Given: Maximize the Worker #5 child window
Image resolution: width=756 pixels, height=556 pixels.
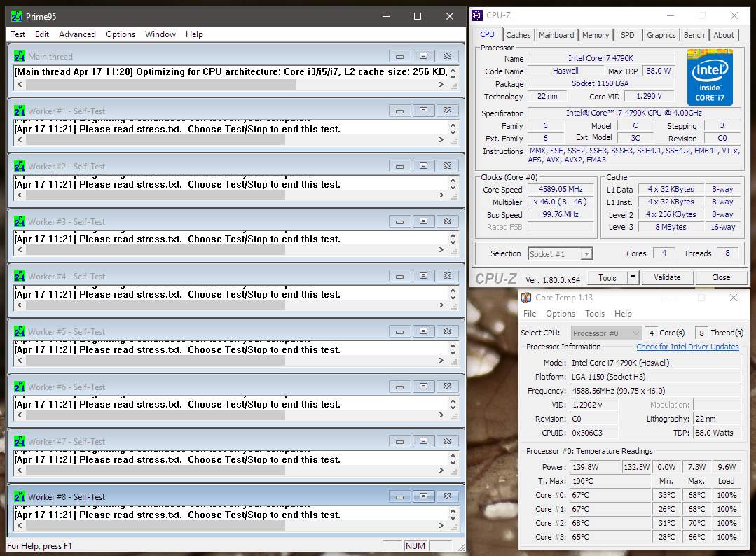Looking at the screenshot, I should pyautogui.click(x=423, y=331).
